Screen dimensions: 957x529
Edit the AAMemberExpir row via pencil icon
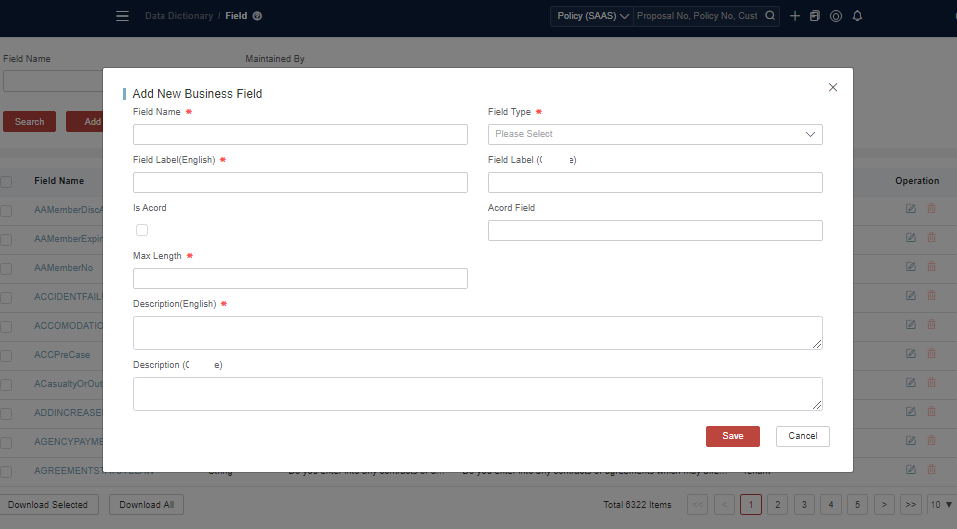pos(911,237)
